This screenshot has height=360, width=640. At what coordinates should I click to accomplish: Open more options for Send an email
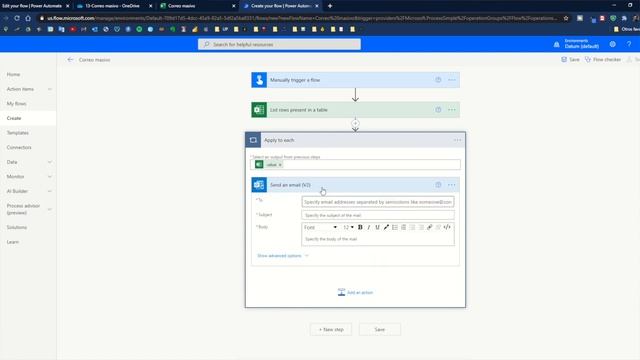click(x=451, y=185)
